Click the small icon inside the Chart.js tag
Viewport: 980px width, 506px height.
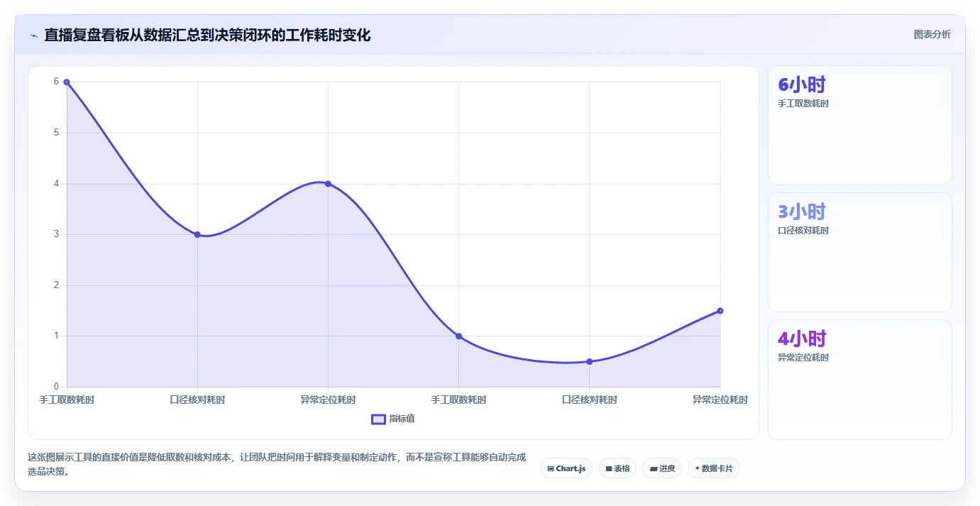pos(551,468)
